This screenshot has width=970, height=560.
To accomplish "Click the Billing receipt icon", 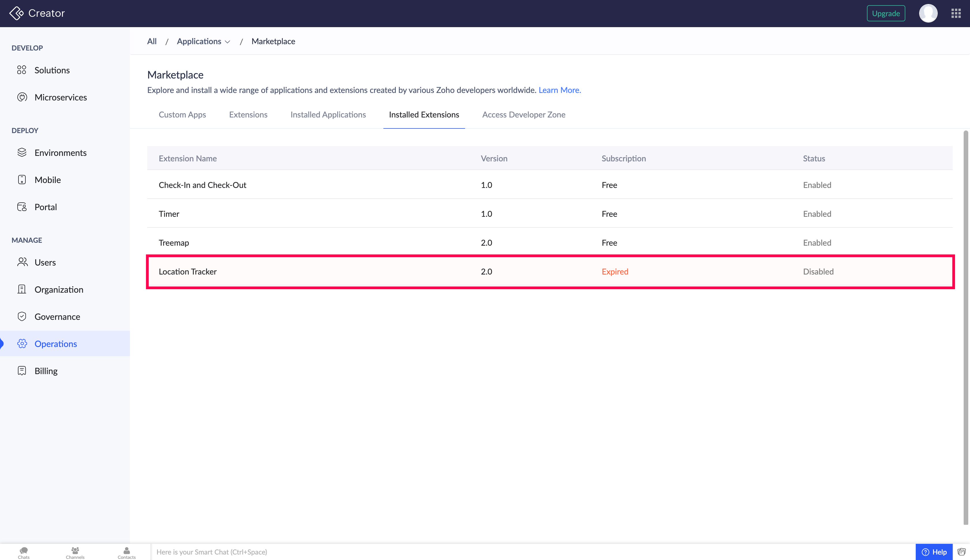I will point(22,371).
